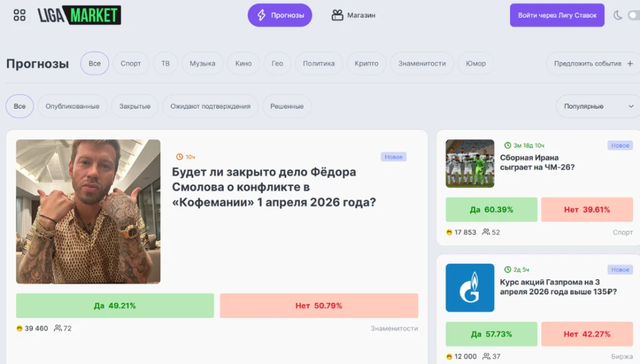Filter by Закрытые status
640x364 pixels.
(135, 106)
